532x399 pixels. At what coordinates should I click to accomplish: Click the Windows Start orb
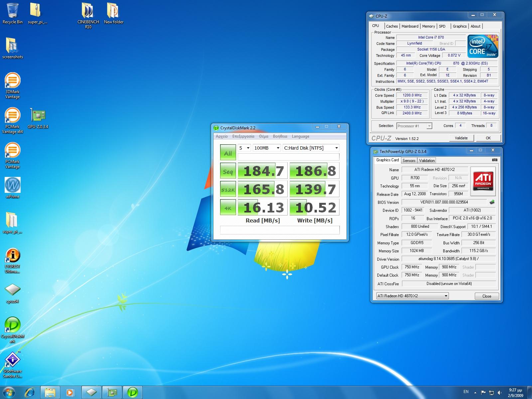point(9,392)
